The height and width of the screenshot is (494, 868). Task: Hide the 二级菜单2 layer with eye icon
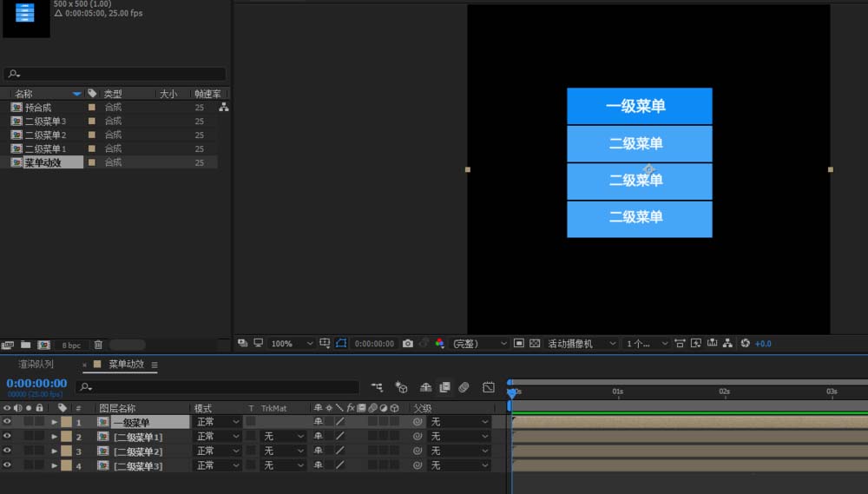(x=7, y=451)
